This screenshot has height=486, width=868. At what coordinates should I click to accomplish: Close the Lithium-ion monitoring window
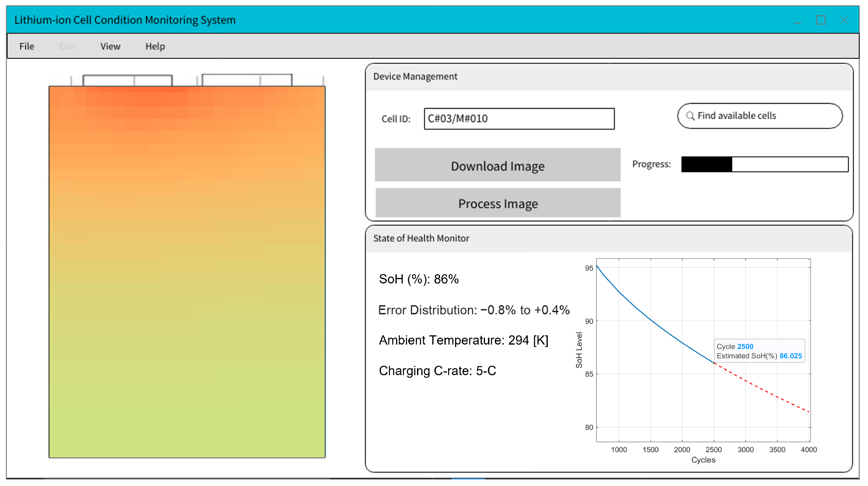[844, 20]
